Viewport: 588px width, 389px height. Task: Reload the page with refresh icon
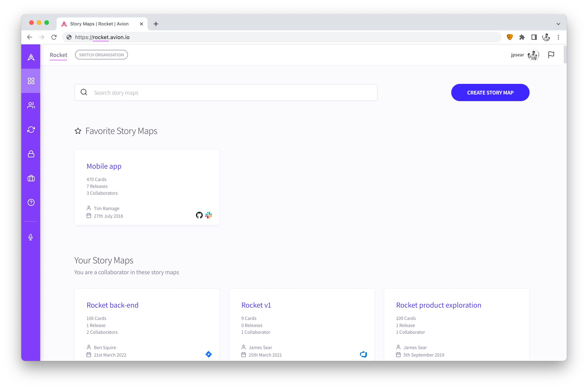(54, 37)
